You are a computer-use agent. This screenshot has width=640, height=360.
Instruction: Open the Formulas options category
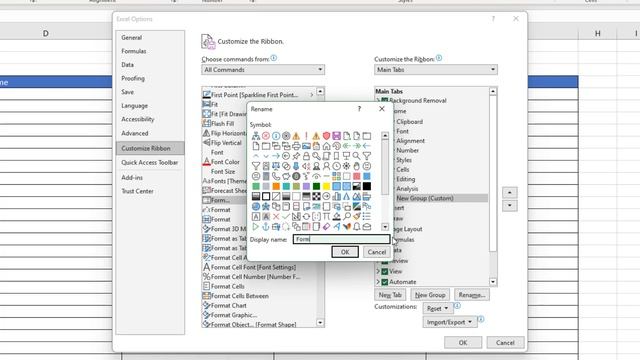(134, 51)
